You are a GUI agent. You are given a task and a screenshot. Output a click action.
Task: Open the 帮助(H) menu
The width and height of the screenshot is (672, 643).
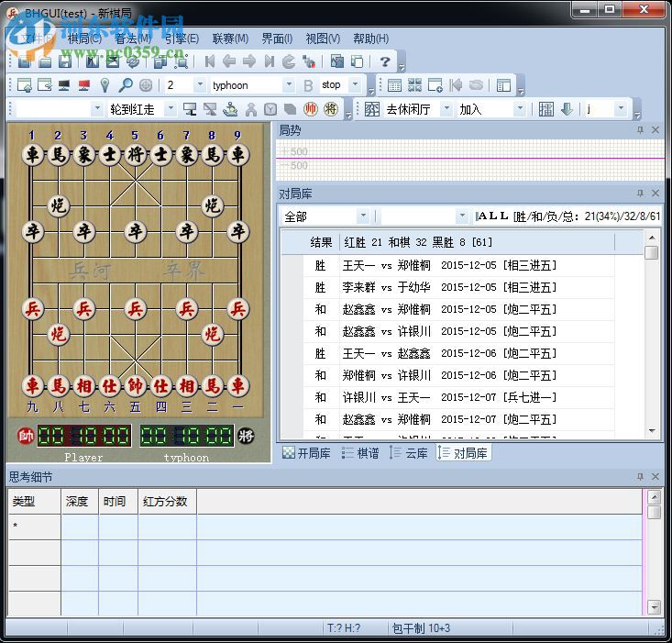(x=370, y=39)
